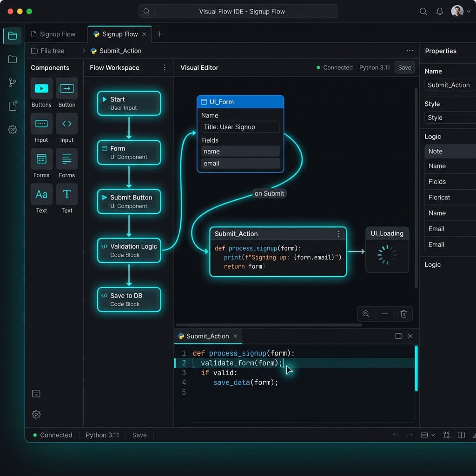
Task: Open the Style dropdown in Properties
Action: tap(450, 118)
